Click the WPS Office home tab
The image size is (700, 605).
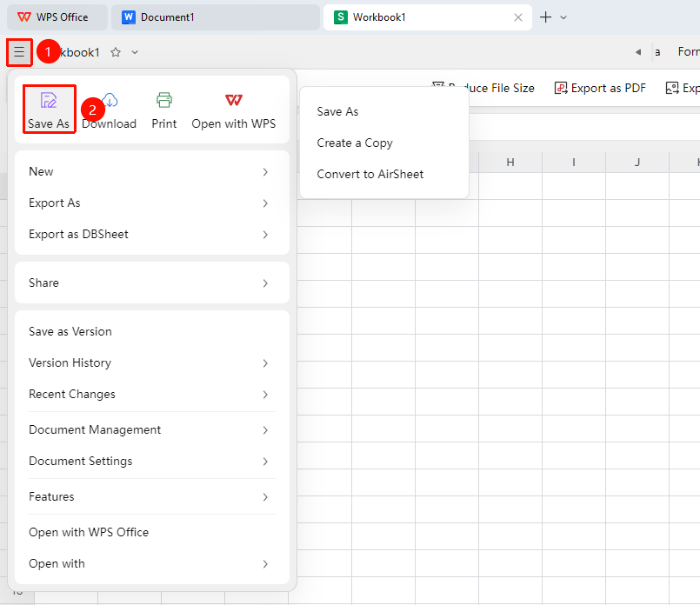57,17
